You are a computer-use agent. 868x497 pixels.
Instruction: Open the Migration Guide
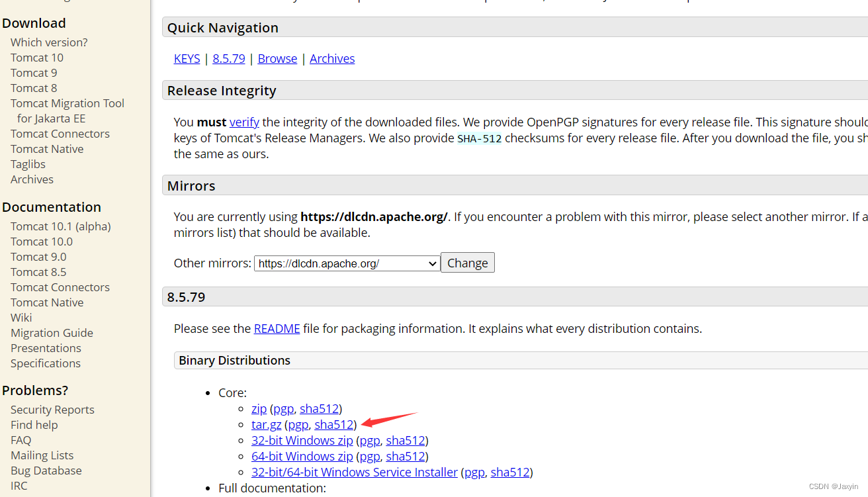click(x=52, y=333)
